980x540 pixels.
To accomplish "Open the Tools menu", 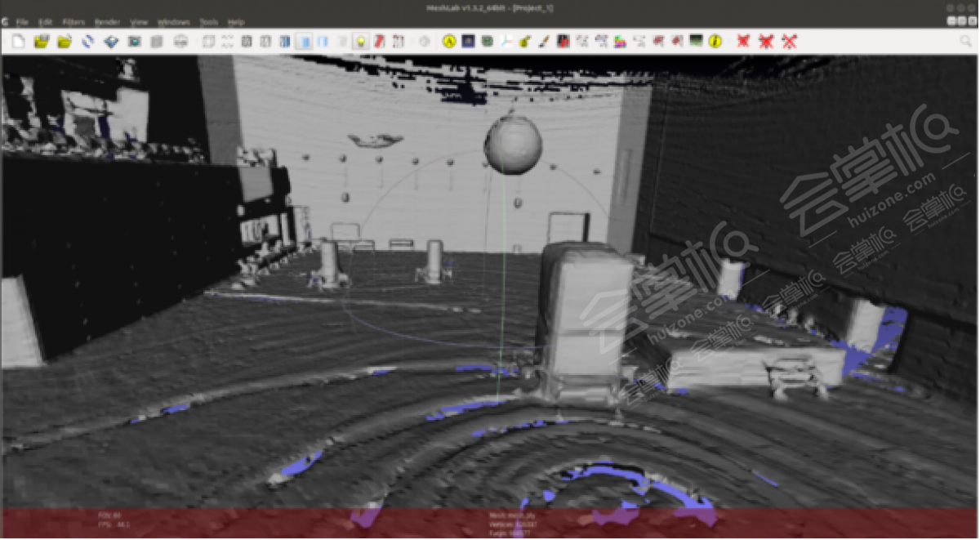I will (x=209, y=22).
